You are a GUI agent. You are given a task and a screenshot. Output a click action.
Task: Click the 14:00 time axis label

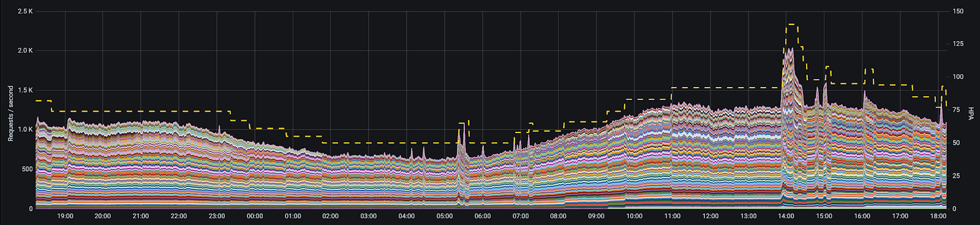786,216
